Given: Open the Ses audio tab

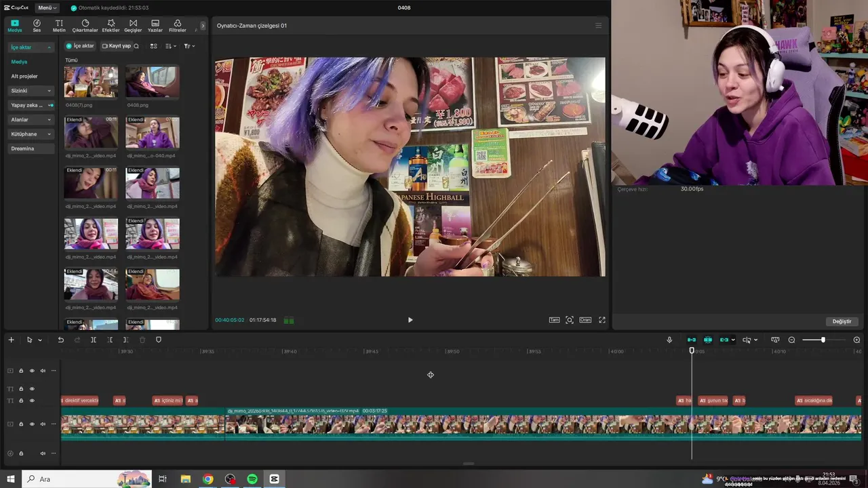Looking at the screenshot, I should click(37, 26).
